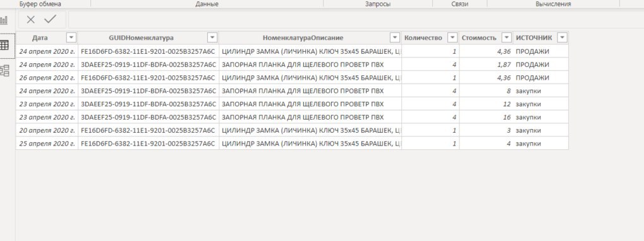644x241 pixels.
Task: Select ЦИЛИНДР ЗАМКА description in 20 апреля row
Action: (x=310, y=130)
